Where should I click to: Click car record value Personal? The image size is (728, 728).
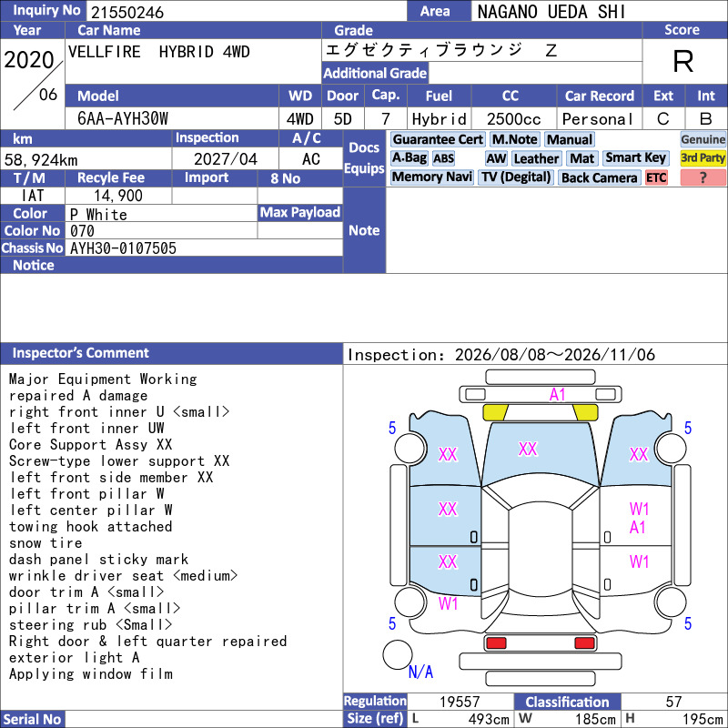click(x=597, y=119)
